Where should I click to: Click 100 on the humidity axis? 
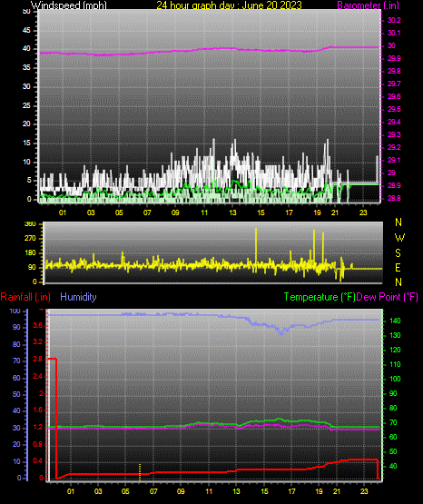click(x=15, y=311)
